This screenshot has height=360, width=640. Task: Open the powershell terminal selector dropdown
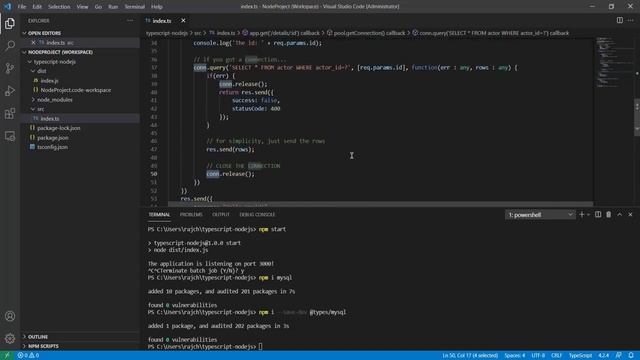pyautogui.click(x=540, y=214)
